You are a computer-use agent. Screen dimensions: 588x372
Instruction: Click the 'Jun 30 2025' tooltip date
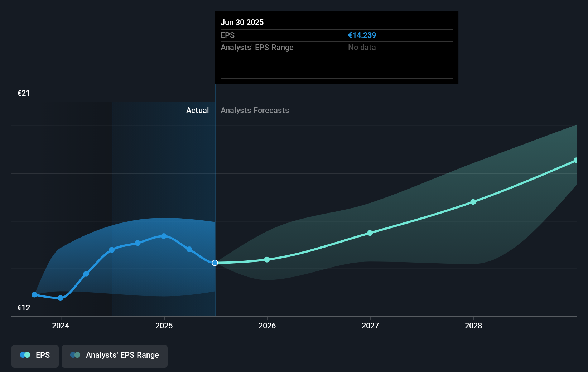coord(242,23)
